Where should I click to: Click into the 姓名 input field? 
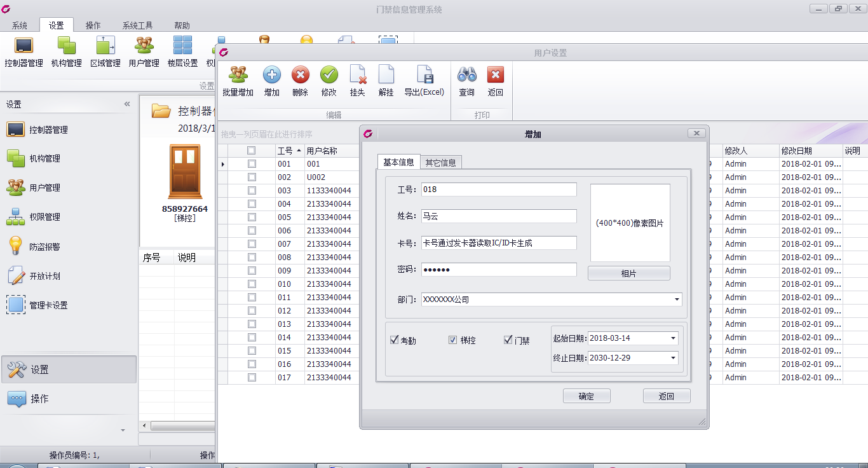click(499, 216)
